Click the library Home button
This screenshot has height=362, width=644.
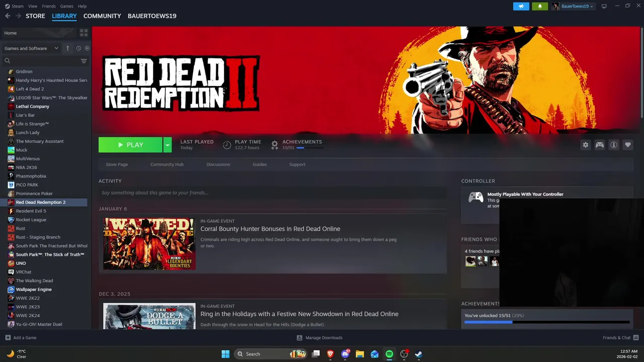(39, 33)
